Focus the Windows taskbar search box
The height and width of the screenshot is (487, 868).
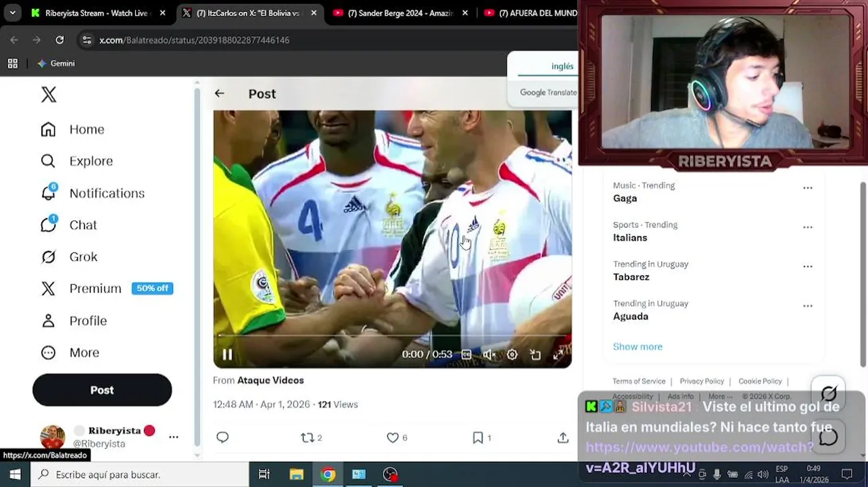click(141, 475)
